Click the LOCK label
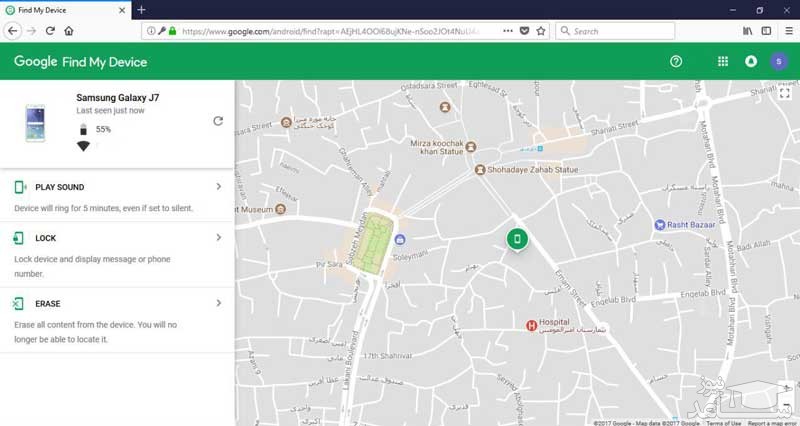The image size is (800, 426). pyautogui.click(x=45, y=238)
